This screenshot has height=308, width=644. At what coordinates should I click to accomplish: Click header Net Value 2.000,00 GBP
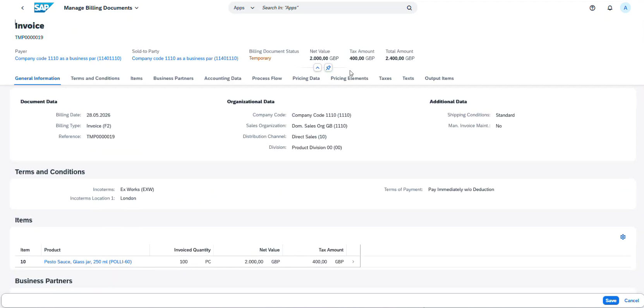tap(324, 59)
